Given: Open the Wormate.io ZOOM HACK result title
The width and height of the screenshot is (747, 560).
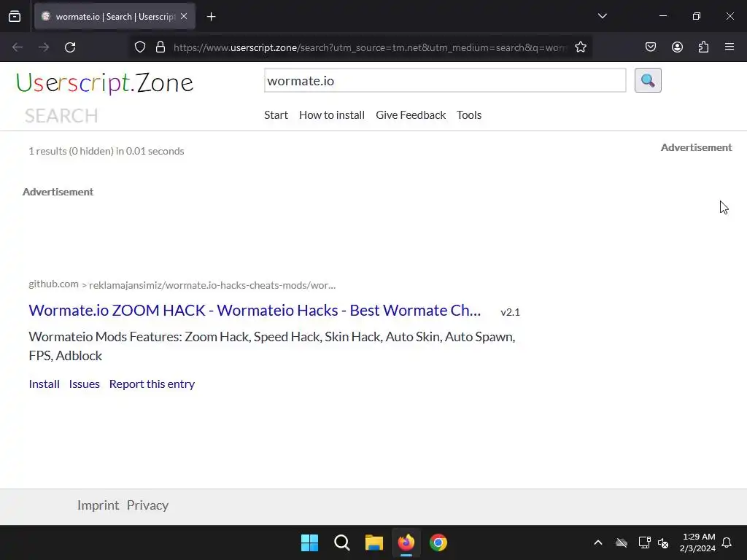Looking at the screenshot, I should (x=255, y=311).
